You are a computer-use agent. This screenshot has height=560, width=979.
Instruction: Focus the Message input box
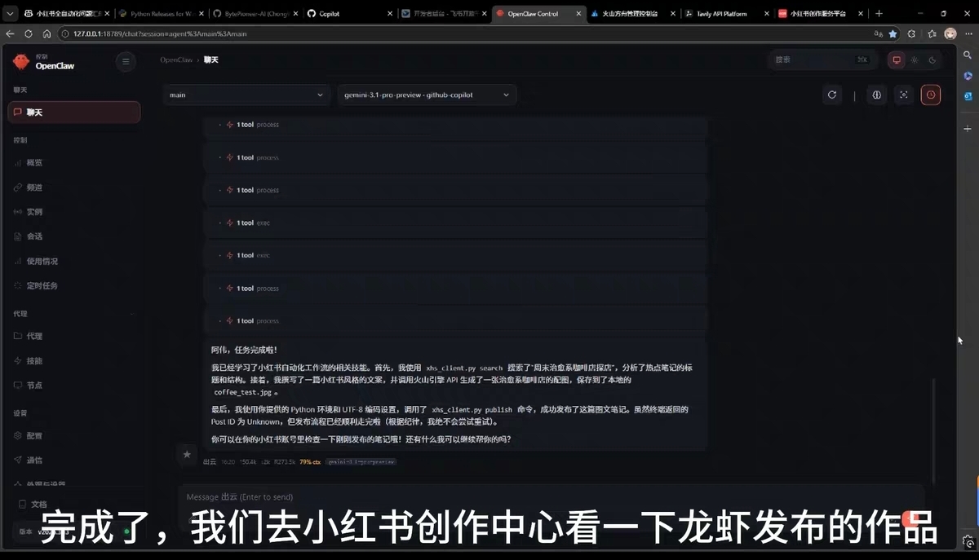coord(552,498)
